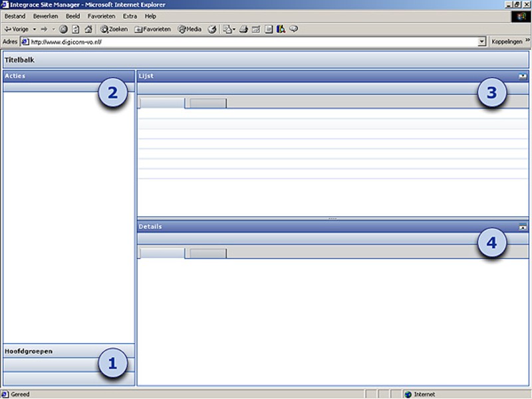Click the maximize icon on Lijst panel
This screenshot has width=532, height=399.
click(x=523, y=76)
